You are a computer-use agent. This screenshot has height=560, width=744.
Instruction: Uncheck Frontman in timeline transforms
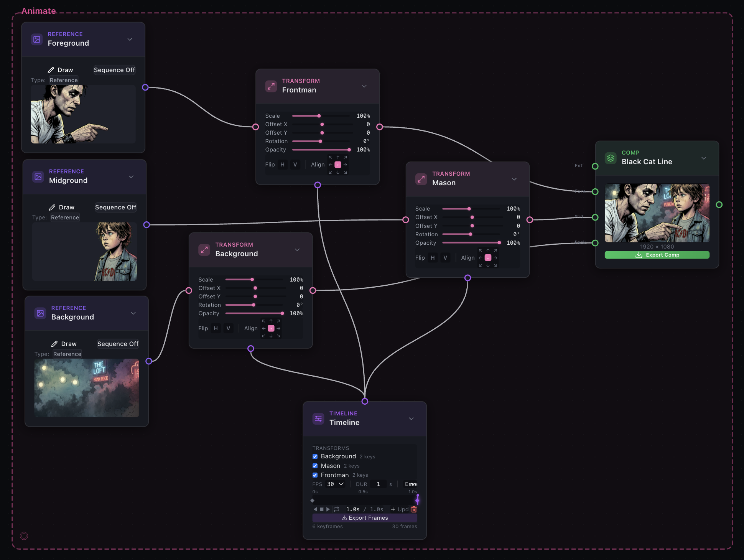(315, 475)
